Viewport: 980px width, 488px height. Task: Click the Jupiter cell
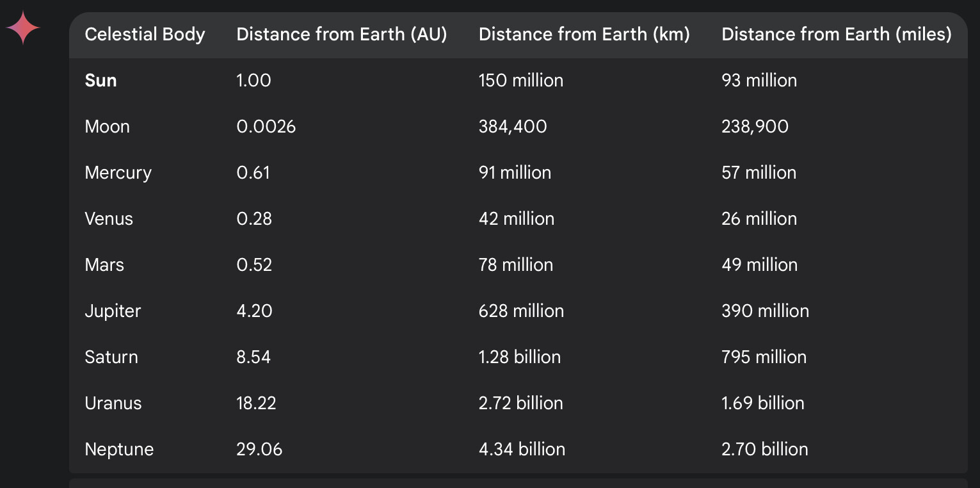point(113,311)
